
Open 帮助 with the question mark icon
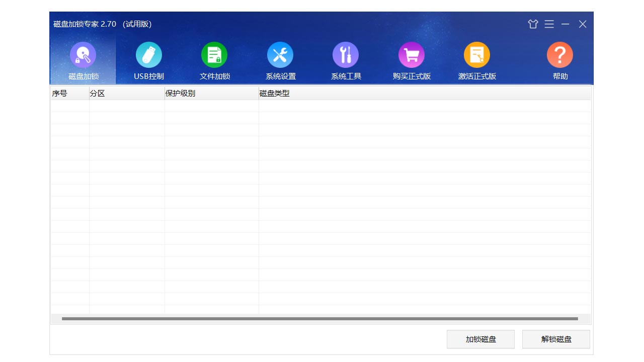[x=560, y=55]
